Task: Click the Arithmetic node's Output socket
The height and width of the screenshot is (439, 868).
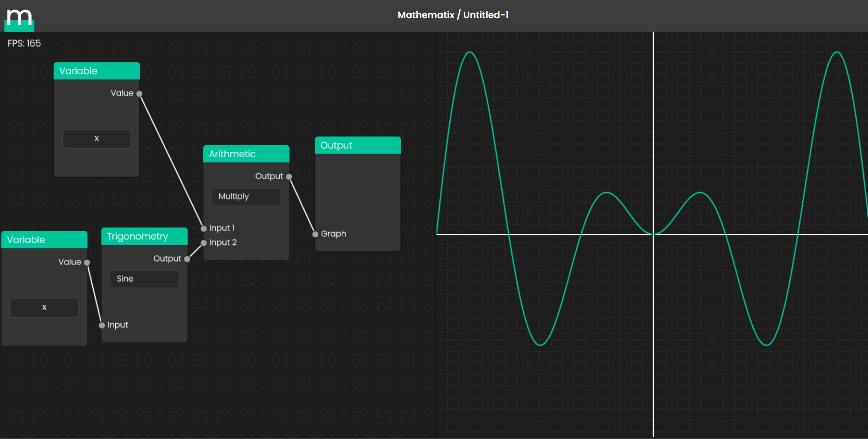Action: coord(289,177)
